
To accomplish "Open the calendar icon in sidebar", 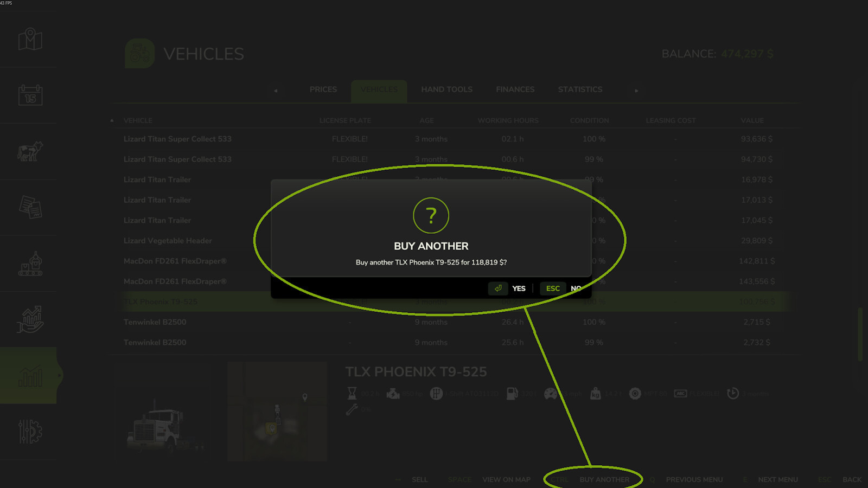I will 30,95.
